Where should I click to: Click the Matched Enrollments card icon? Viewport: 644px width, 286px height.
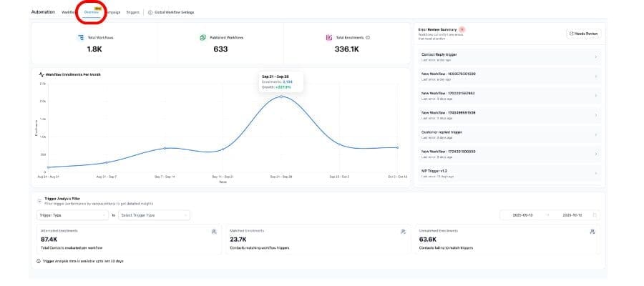point(402,231)
